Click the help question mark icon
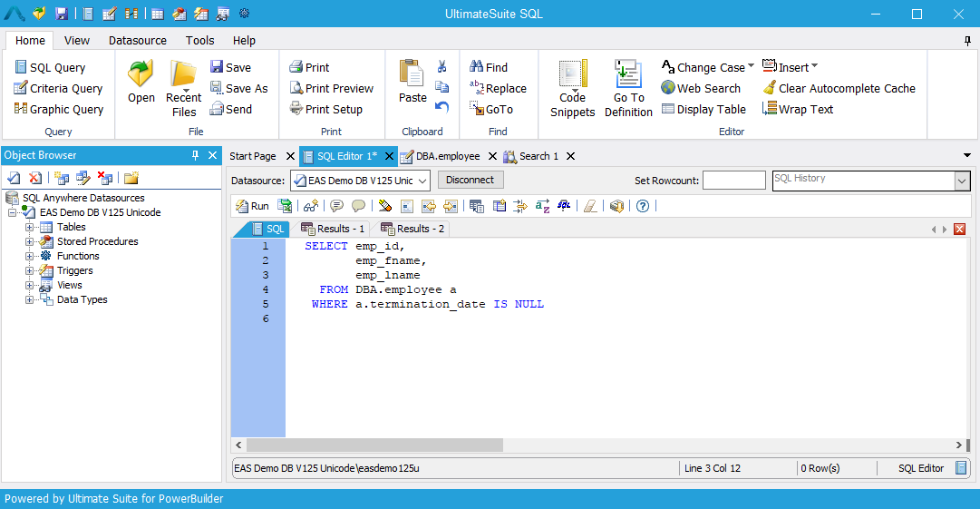 (x=643, y=206)
